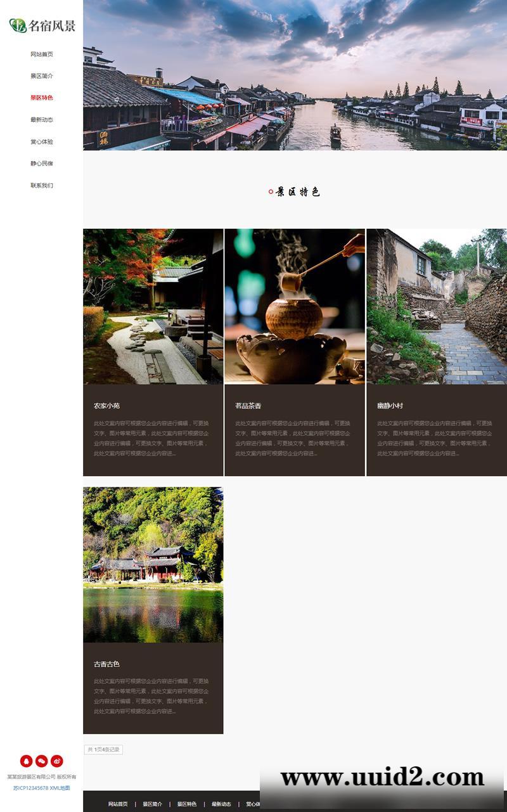The height and width of the screenshot is (812, 507).
Task: Open the WeChat icon in sidebar
Action: [41, 761]
